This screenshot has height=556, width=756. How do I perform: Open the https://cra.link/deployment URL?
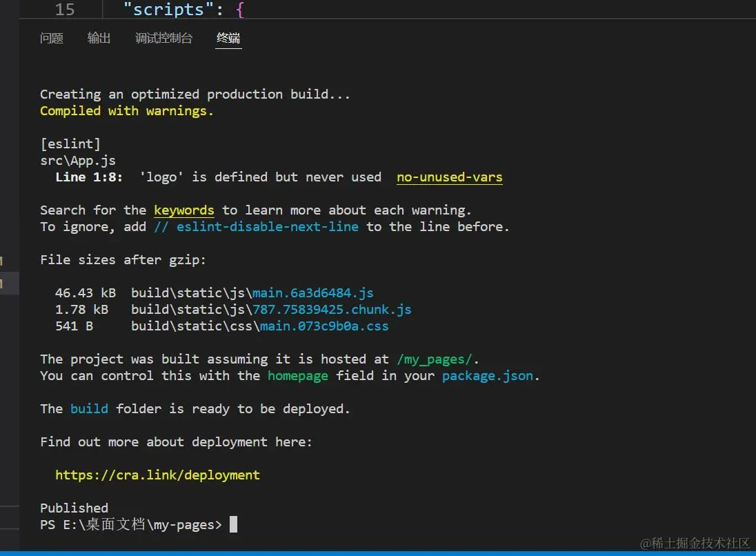point(158,475)
